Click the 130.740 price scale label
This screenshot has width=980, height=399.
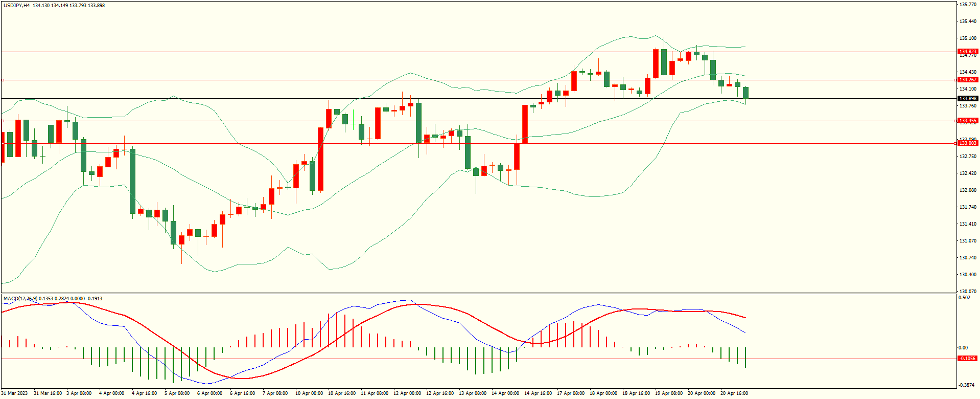(968, 258)
